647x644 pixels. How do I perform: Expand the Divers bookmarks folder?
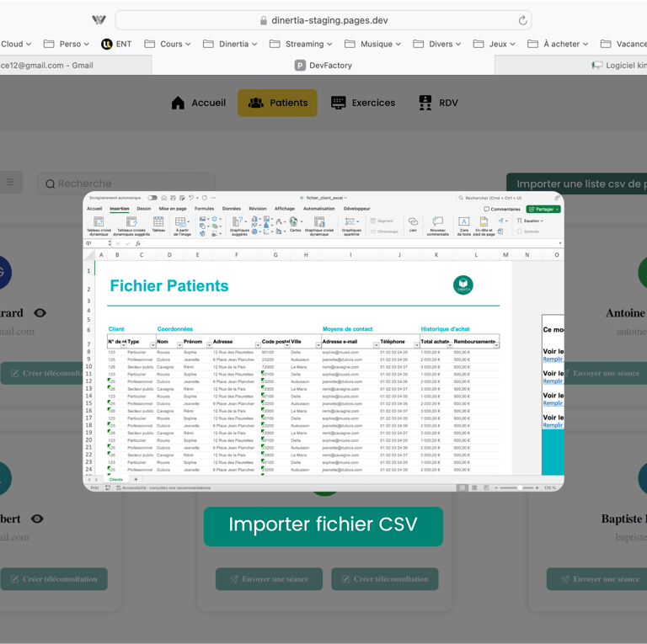[x=437, y=44]
